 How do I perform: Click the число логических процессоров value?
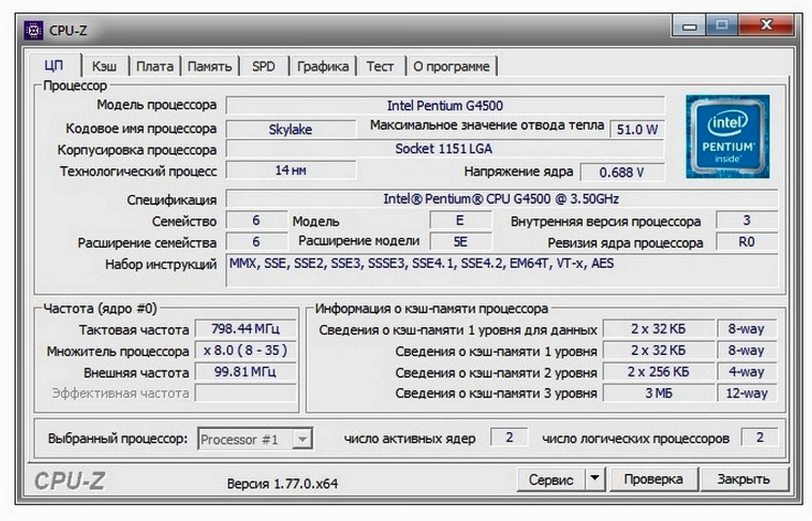(x=759, y=437)
